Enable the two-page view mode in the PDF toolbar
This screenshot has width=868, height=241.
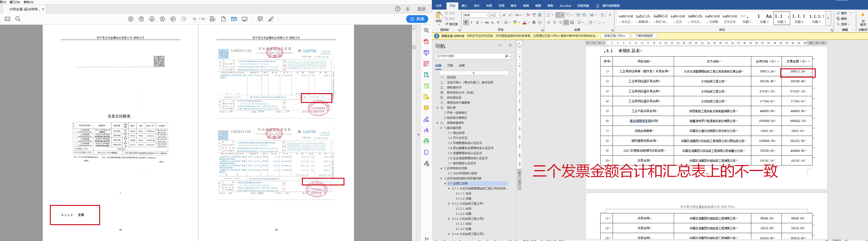234,19
